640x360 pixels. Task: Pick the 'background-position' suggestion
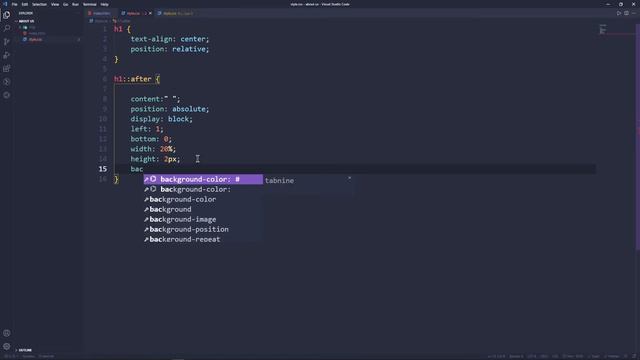pos(203,229)
